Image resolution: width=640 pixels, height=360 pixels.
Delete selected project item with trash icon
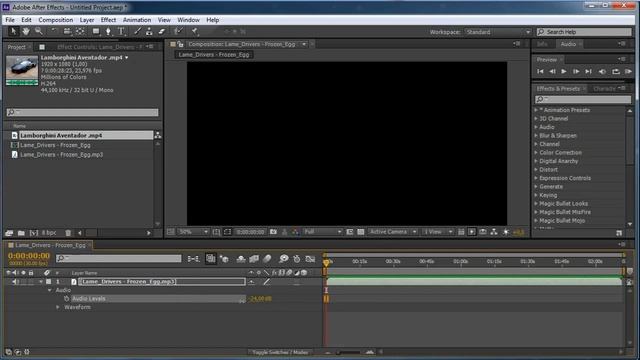click(x=68, y=233)
